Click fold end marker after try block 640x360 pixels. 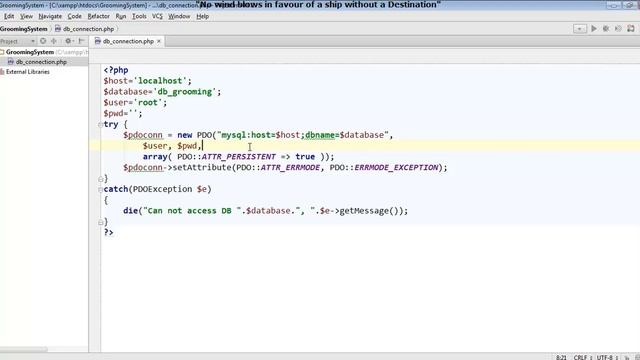click(100, 179)
